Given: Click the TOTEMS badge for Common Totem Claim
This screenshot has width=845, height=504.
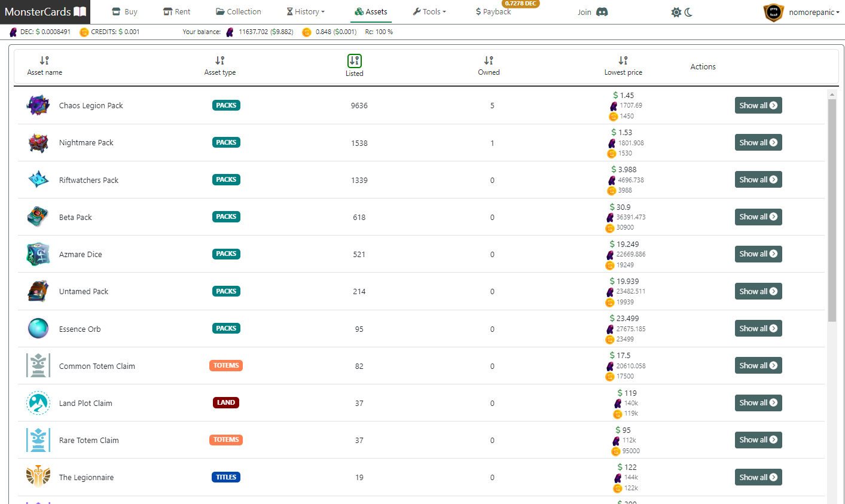Looking at the screenshot, I should [226, 365].
